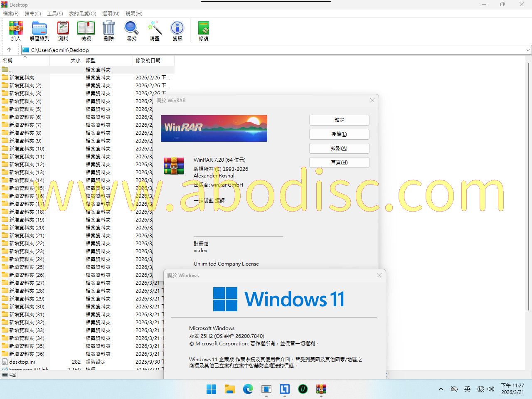The image size is (532, 399).
Task: Open the 工具(S) menu
Action: click(x=55, y=14)
